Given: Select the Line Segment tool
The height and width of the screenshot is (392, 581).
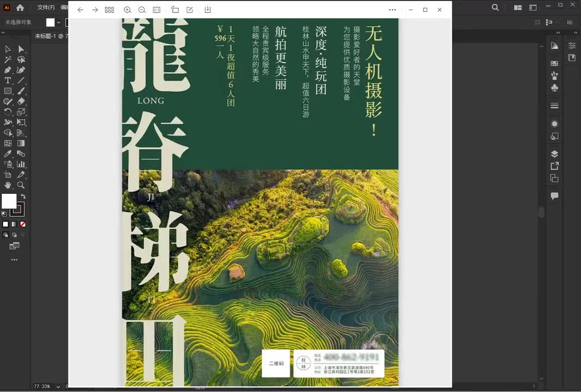Looking at the screenshot, I should coord(21,81).
